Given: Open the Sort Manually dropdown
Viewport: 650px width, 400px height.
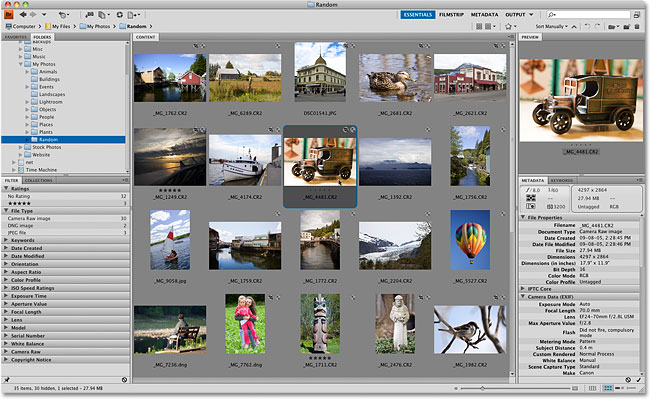Looking at the screenshot, I should pyautogui.click(x=551, y=26).
